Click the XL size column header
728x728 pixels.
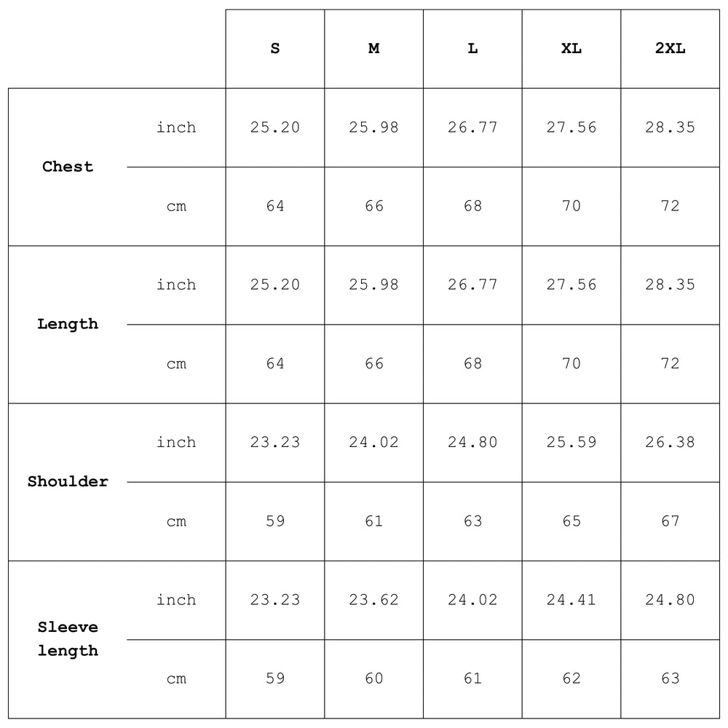click(x=571, y=49)
